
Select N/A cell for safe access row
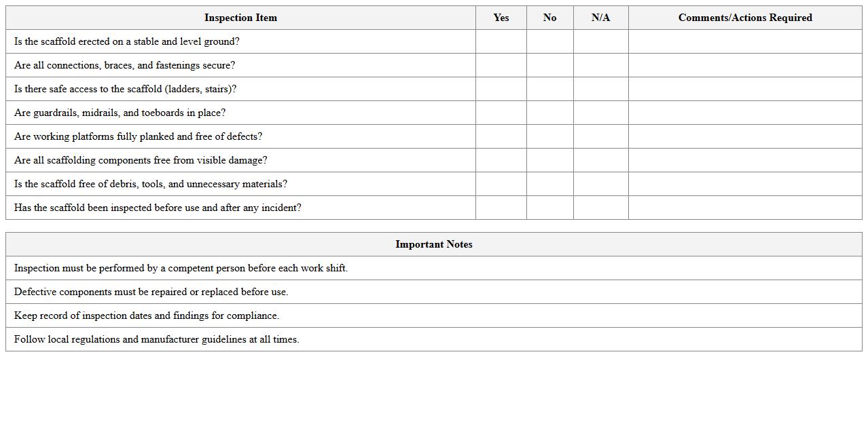coord(600,89)
